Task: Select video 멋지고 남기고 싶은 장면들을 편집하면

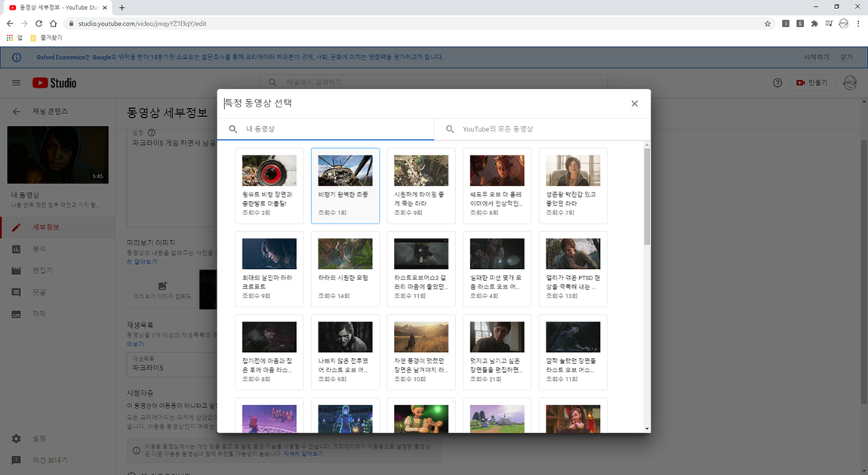Action: [x=497, y=352]
